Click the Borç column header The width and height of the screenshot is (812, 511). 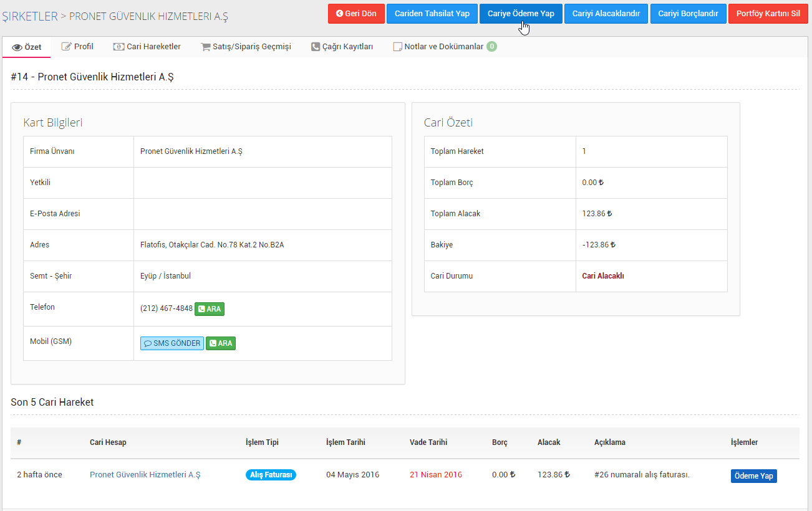click(500, 442)
